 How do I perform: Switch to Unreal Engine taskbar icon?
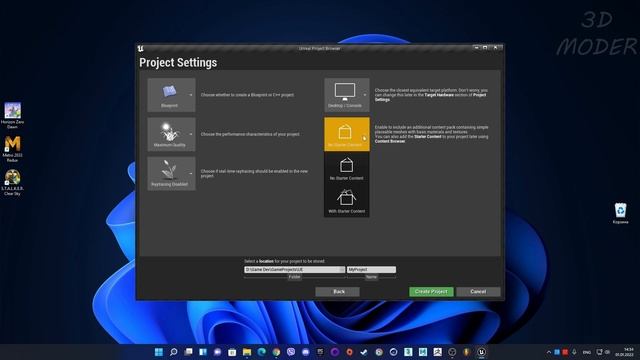coord(482,352)
